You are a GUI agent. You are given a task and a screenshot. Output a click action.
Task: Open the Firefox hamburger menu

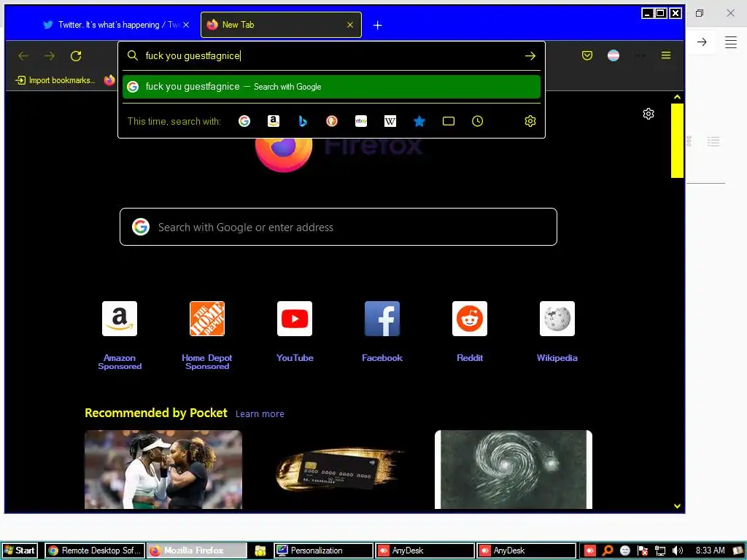pos(666,55)
